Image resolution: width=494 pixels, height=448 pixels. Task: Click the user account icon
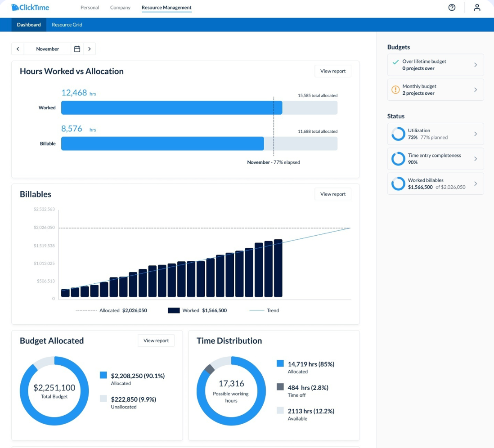[x=477, y=7]
